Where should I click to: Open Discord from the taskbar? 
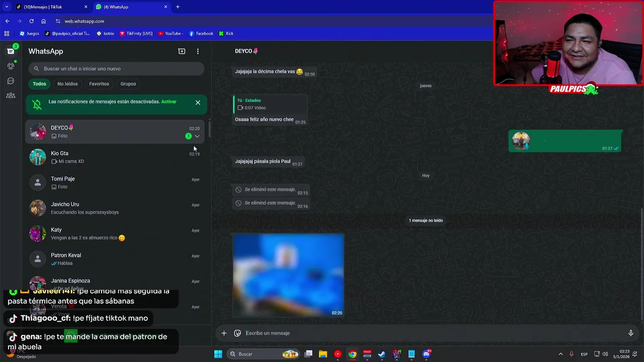427,354
